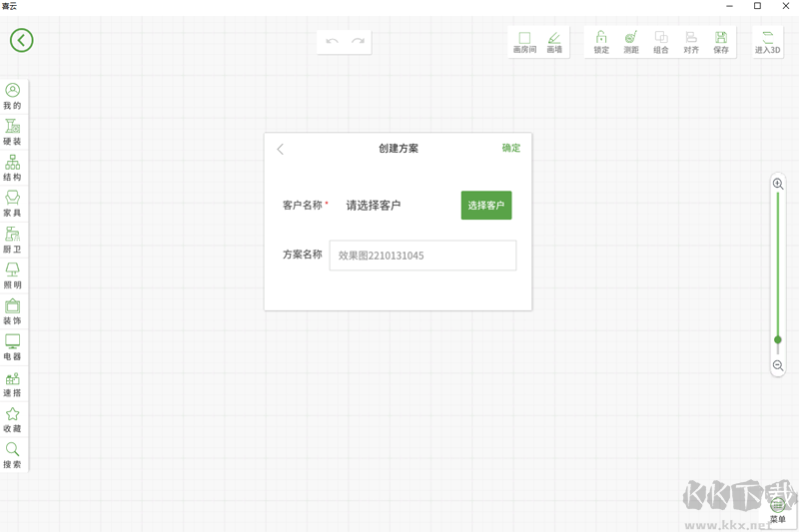This screenshot has height=532, width=799.
Task: Open the 电器 appliances category
Action: coord(13,347)
